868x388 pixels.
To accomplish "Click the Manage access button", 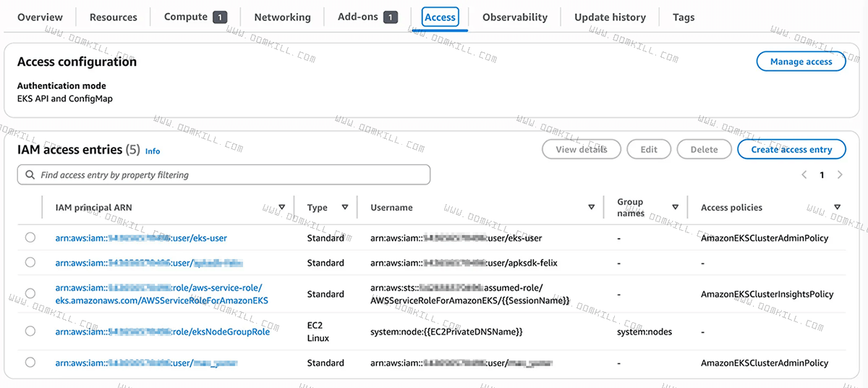I will coord(801,62).
